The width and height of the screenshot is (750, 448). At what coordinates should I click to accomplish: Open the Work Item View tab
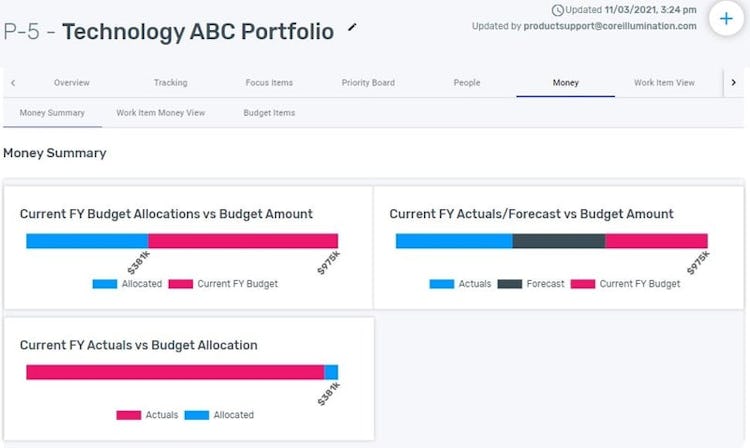click(x=664, y=83)
